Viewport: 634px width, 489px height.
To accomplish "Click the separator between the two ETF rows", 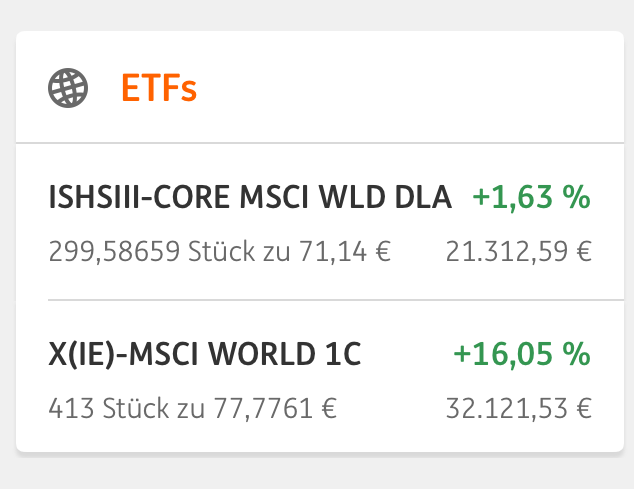I will point(320,299).
